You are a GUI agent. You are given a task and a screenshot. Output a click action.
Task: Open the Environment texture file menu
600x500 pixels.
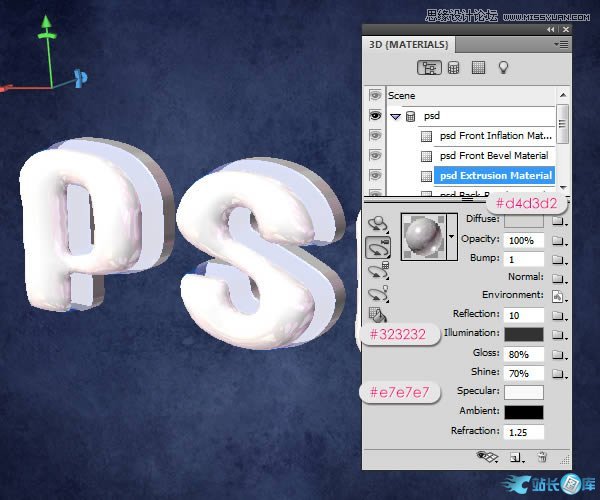point(560,296)
